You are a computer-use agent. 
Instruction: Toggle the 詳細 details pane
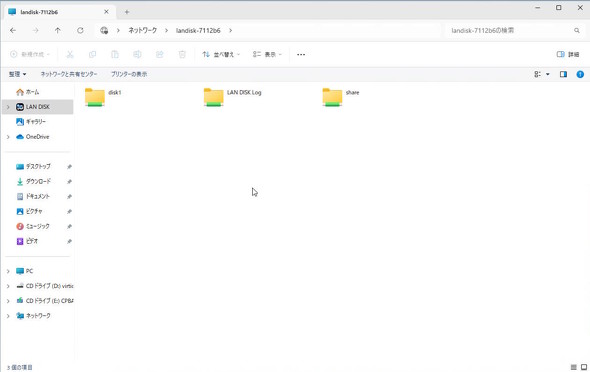[568, 55]
